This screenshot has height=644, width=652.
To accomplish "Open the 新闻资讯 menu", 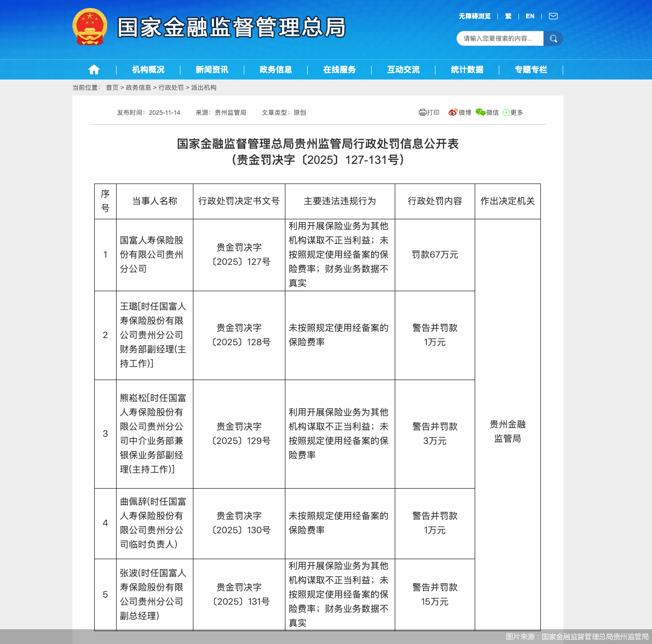I will (x=212, y=70).
